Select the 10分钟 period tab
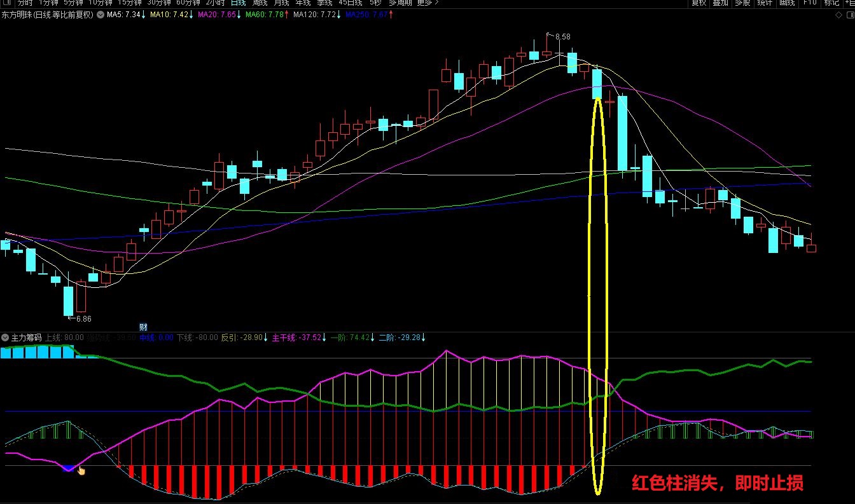The width and height of the screenshot is (855, 504). point(100,3)
